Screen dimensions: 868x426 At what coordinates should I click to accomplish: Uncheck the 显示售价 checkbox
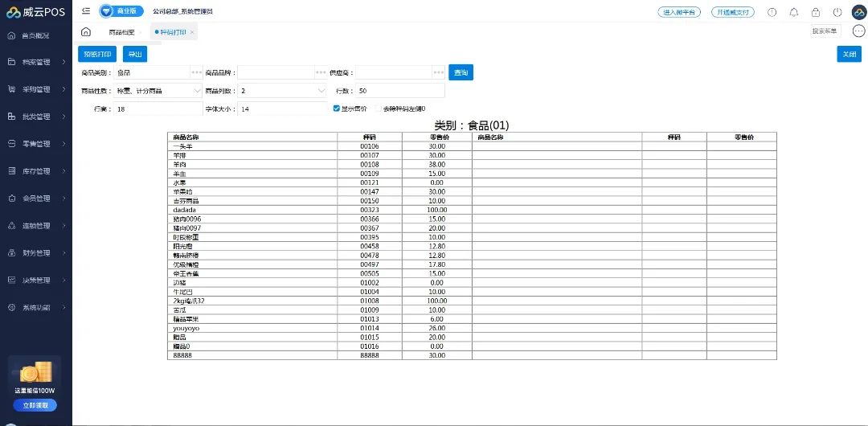(336, 109)
